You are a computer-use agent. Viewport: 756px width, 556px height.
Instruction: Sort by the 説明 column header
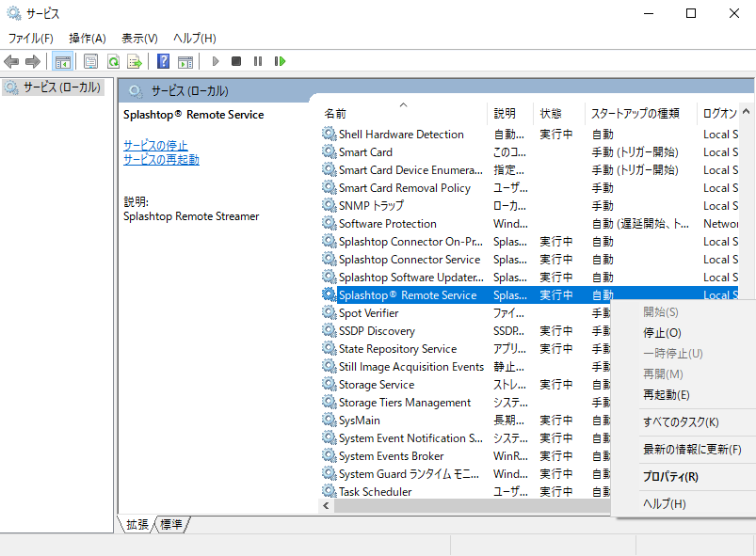point(510,113)
